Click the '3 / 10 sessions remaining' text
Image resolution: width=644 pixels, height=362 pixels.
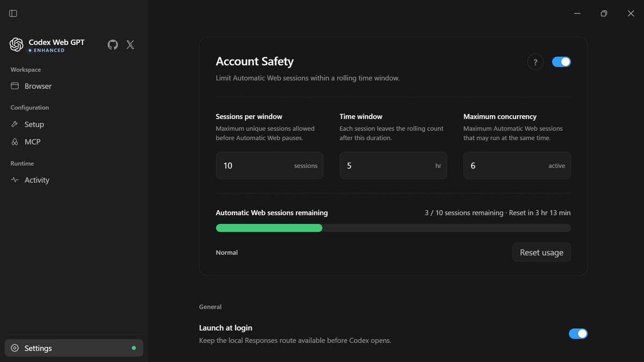[x=464, y=213]
